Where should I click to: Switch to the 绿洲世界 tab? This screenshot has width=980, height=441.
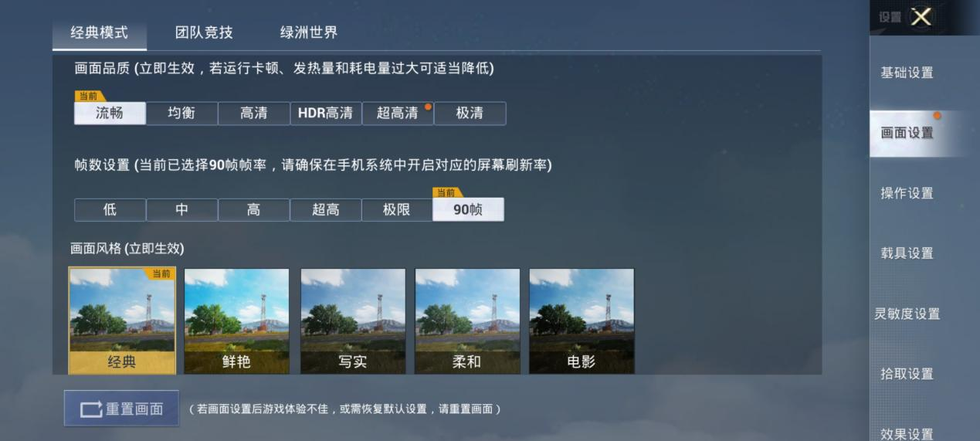click(x=308, y=32)
